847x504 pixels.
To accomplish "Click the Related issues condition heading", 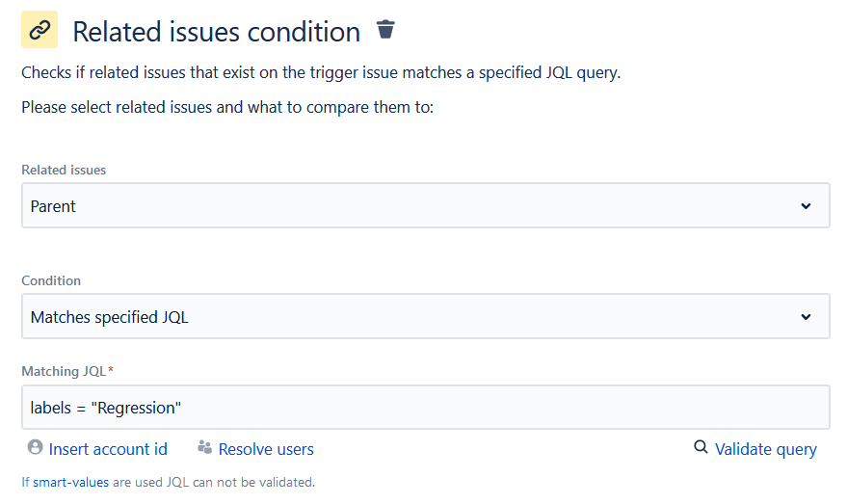I will click(x=216, y=32).
